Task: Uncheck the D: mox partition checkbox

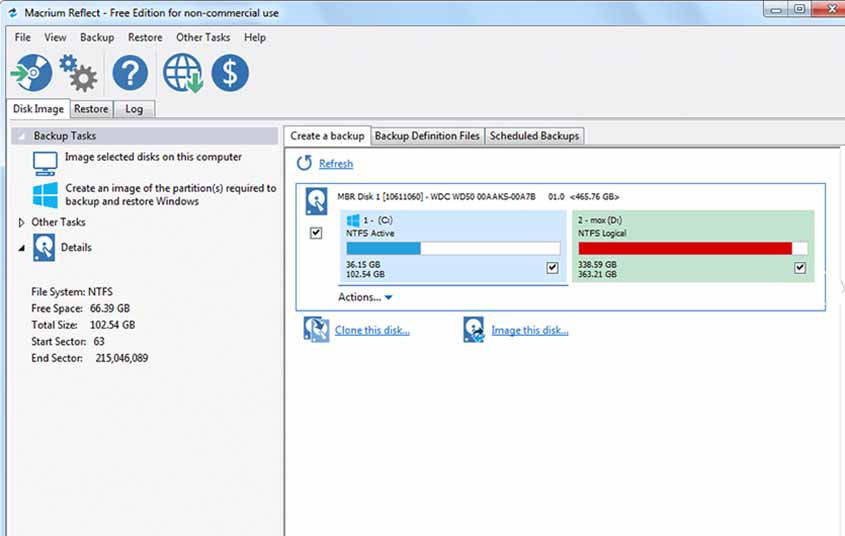Action: point(800,268)
